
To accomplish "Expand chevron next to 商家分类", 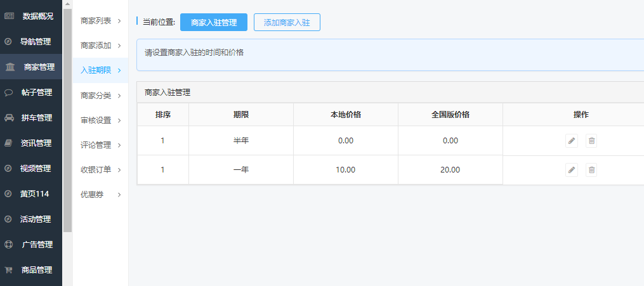I will click(x=119, y=96).
